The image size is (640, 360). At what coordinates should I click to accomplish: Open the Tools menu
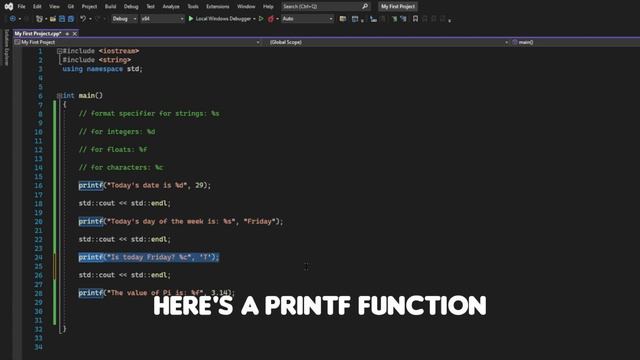pos(193,7)
